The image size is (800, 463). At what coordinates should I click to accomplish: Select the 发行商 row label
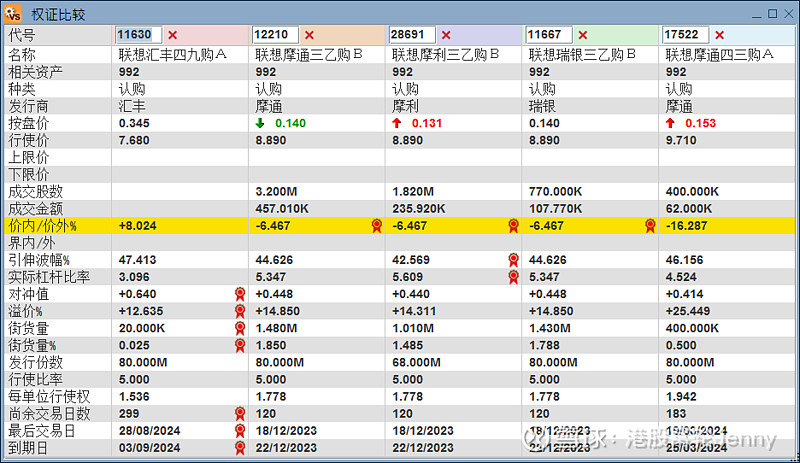click(x=29, y=106)
